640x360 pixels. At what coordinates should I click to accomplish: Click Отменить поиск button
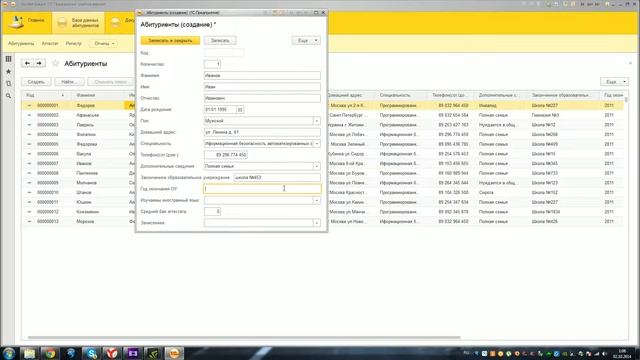coord(111,82)
